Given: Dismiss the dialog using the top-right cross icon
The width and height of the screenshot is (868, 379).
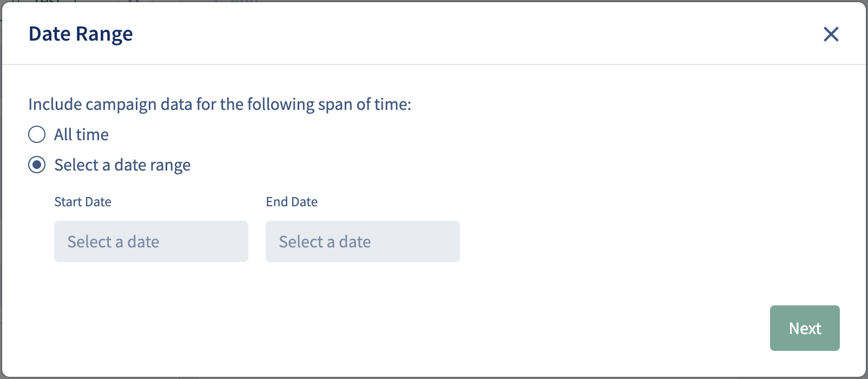Looking at the screenshot, I should [x=831, y=34].
